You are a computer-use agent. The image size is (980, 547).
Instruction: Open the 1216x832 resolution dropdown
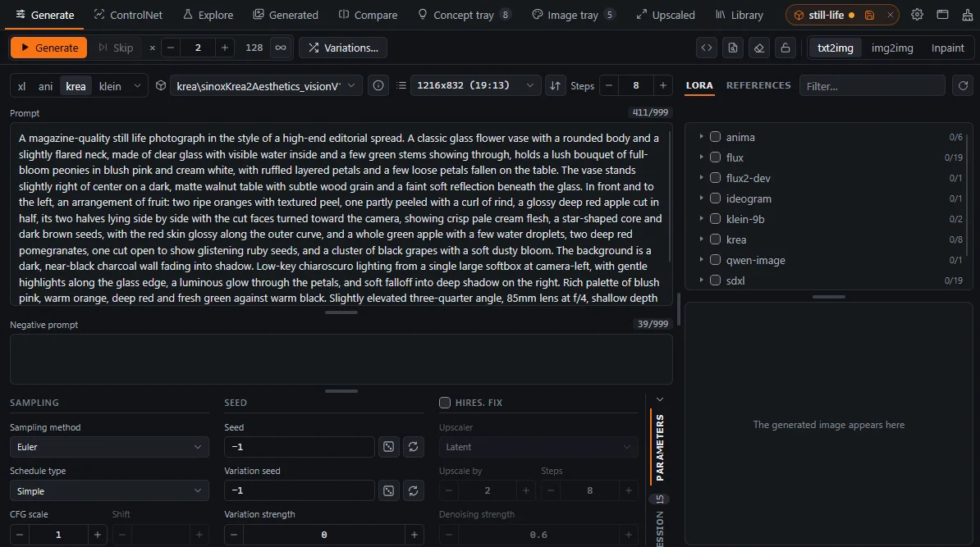475,85
